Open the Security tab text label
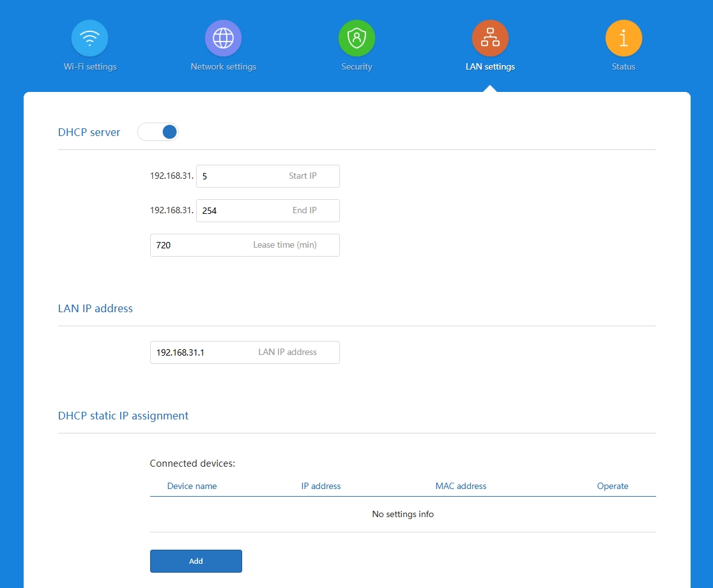 pos(356,66)
